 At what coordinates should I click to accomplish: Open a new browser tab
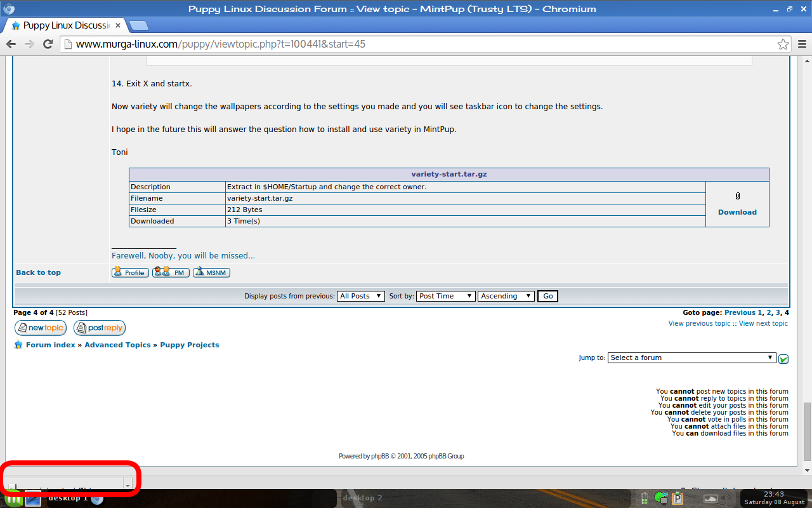(138, 25)
